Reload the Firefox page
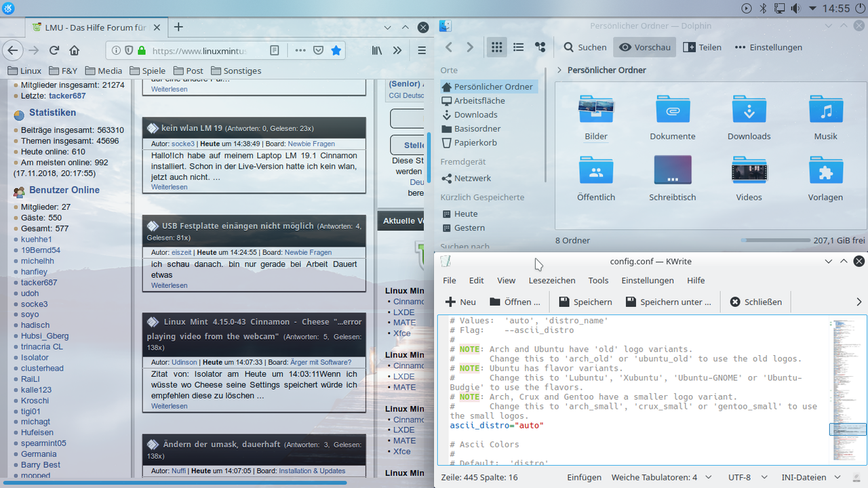Screen dimensions: 868x488 54,50
